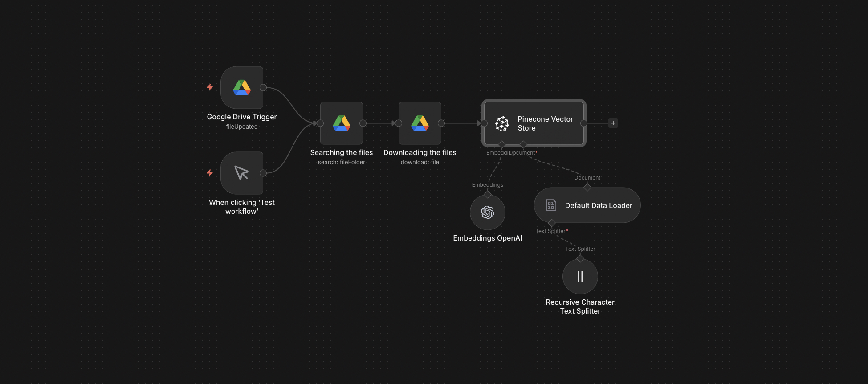Image resolution: width=868 pixels, height=384 pixels.
Task: Click the 'Embeddings OpenAI' label
Action: click(488, 238)
